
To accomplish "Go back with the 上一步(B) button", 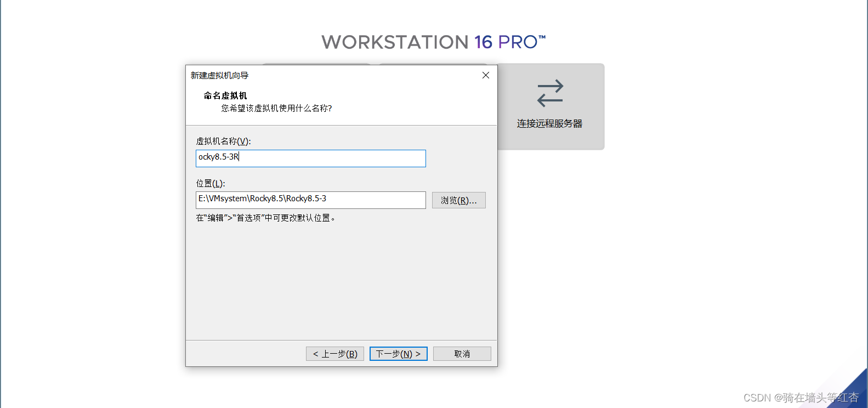I will coord(335,354).
